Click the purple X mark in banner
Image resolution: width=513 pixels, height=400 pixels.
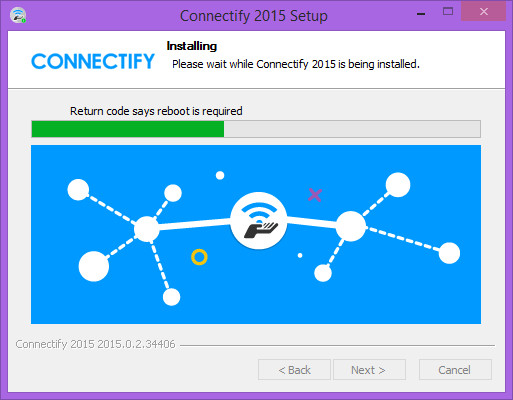(x=315, y=195)
